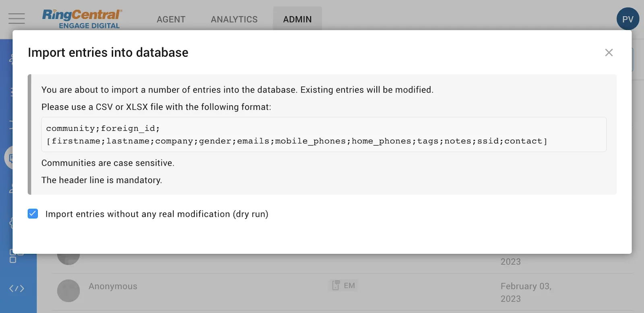The image size is (644, 313).
Task: Click the partially hidden avatar above Anonymous
Action: (68, 259)
